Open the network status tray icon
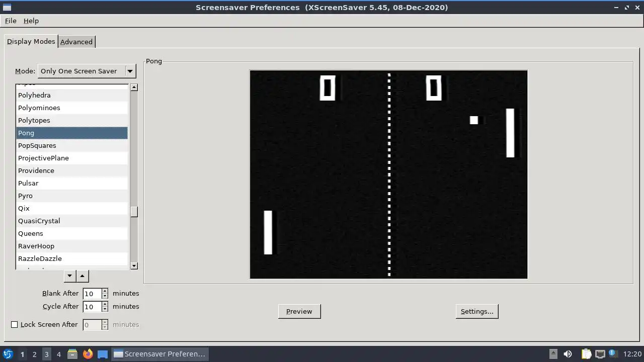The height and width of the screenshot is (362, 644). (x=600, y=354)
